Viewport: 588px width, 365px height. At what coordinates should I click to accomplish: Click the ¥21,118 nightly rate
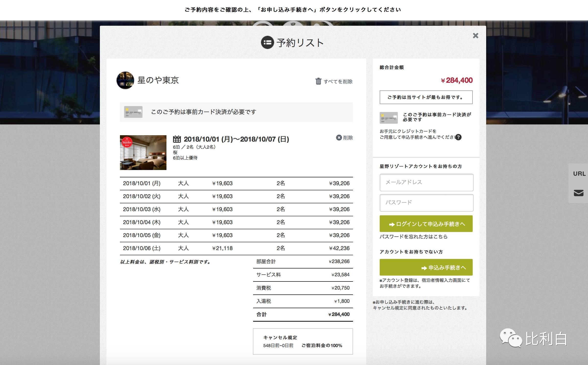click(222, 248)
